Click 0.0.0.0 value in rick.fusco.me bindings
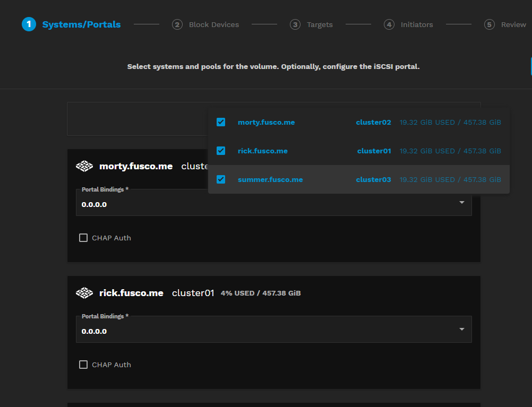Image resolution: width=532 pixels, height=407 pixels. tap(94, 331)
